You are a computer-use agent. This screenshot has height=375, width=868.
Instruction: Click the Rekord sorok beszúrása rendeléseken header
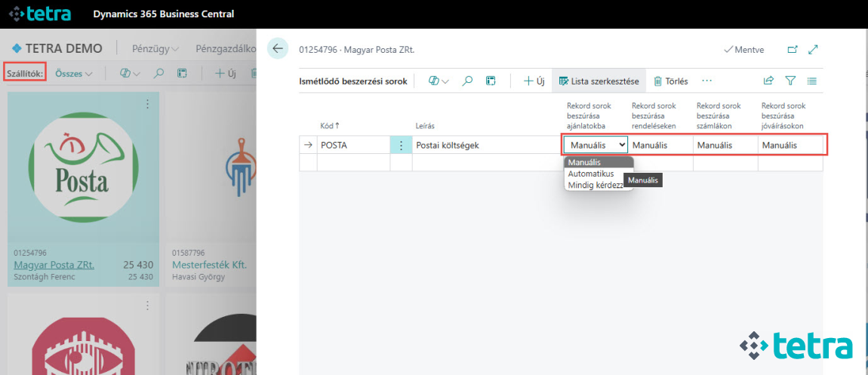(655, 115)
